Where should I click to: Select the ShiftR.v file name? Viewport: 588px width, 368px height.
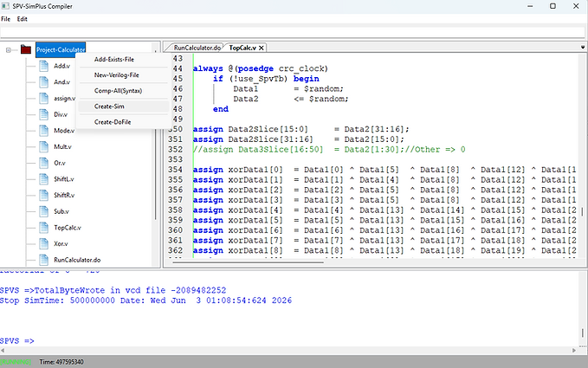tap(64, 195)
